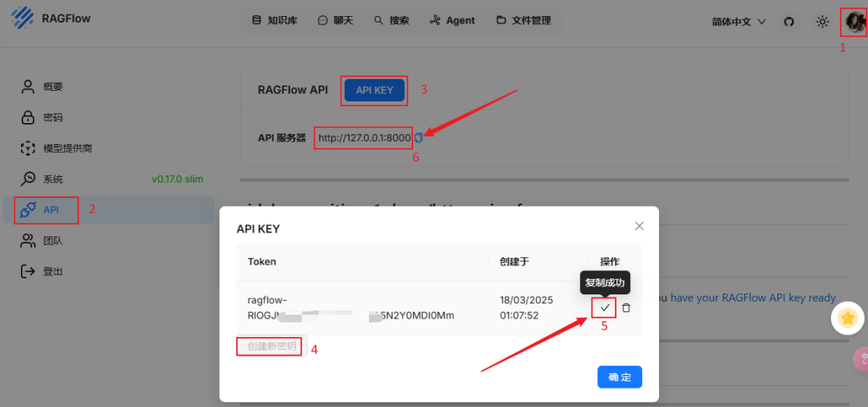Click the http://127.0.0.1:8000 server URL text
868x407 pixels.
point(364,138)
